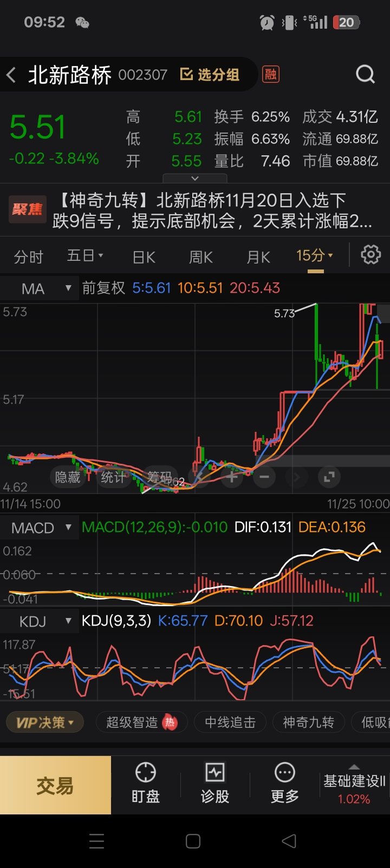Tap 振幅 6.63% amplitude value

(252, 139)
